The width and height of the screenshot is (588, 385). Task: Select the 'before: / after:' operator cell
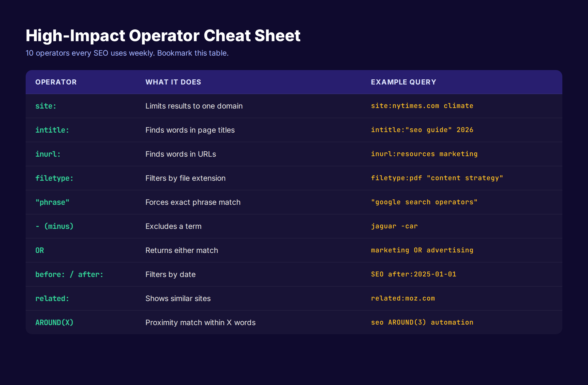(x=69, y=274)
